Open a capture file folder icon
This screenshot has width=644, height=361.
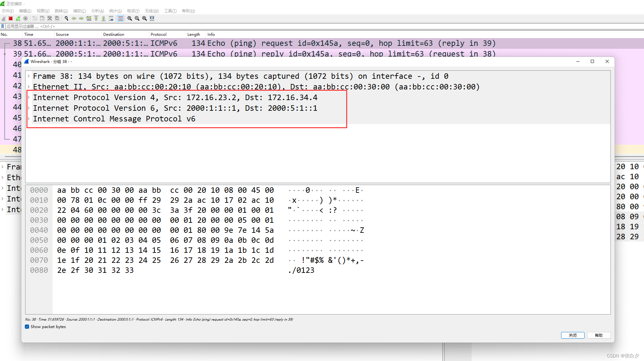(35, 18)
